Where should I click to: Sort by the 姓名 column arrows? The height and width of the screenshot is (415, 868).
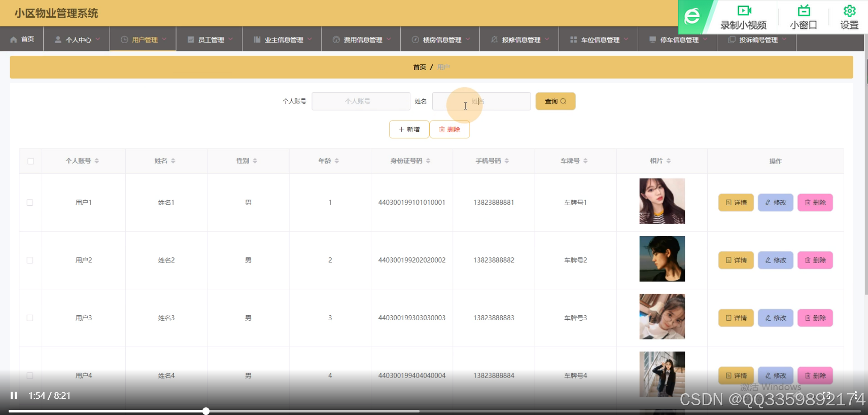[x=173, y=161]
